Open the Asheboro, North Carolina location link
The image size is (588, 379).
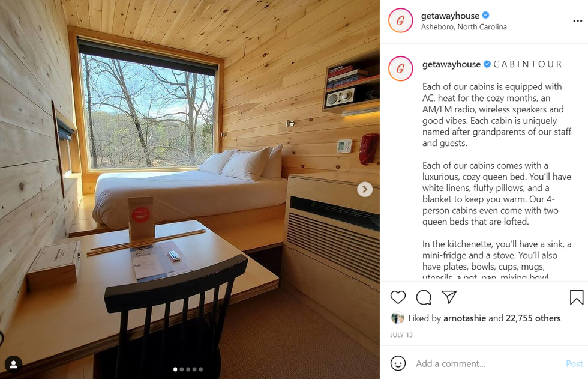(x=464, y=27)
